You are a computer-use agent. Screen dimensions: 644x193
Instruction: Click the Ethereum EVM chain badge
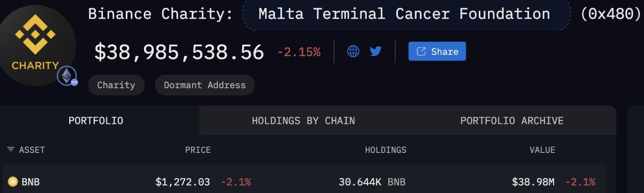pos(67,76)
